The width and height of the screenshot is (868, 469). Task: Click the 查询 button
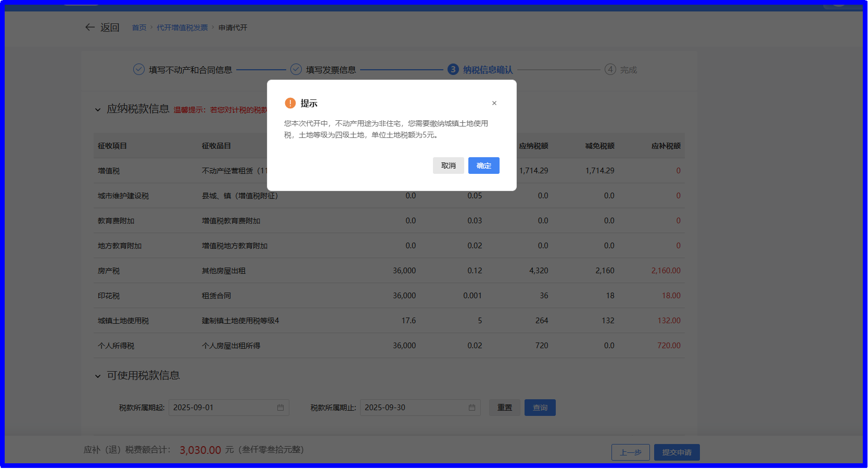pyautogui.click(x=540, y=408)
